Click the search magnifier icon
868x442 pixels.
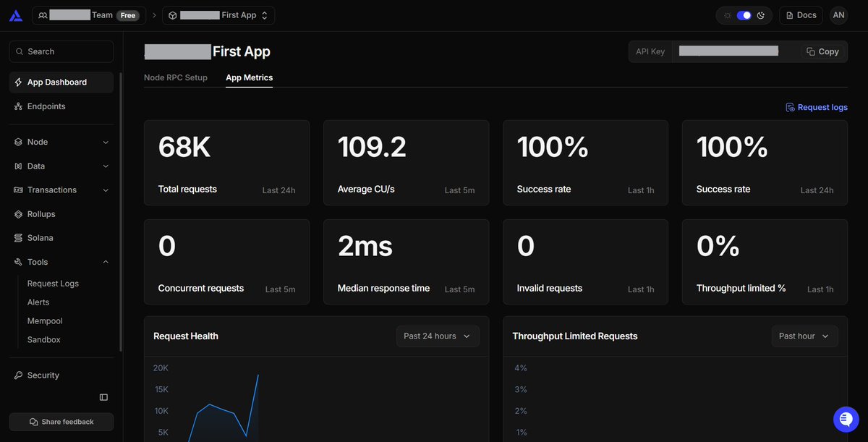(x=20, y=51)
